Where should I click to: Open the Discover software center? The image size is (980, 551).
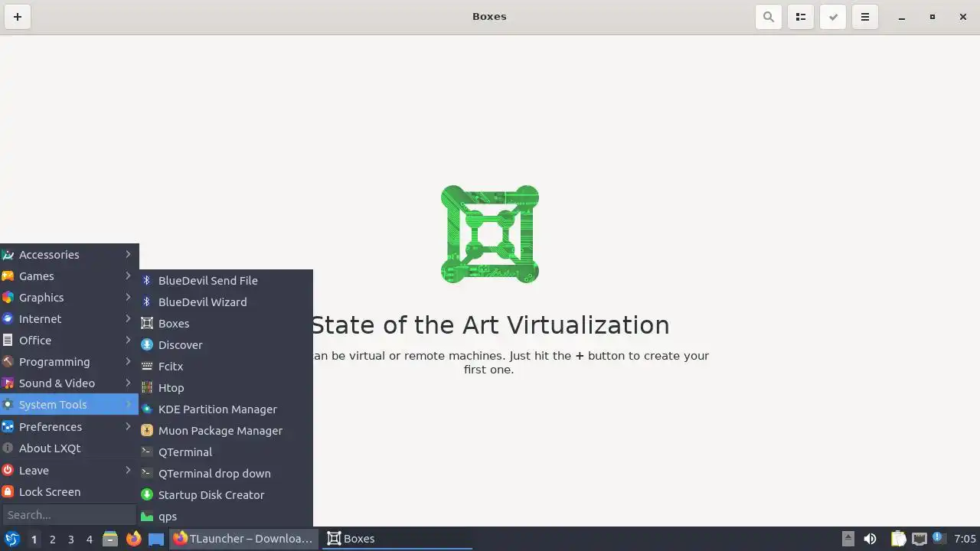coord(226,345)
